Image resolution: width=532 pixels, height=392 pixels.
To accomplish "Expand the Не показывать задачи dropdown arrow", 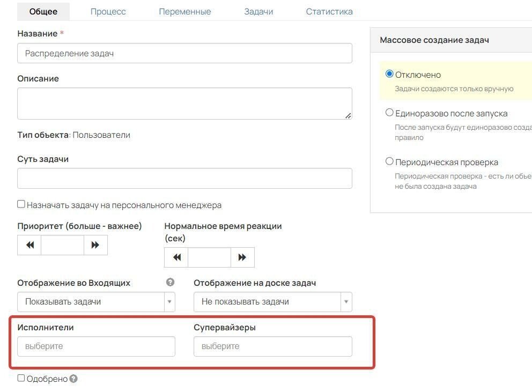I will point(346,302).
